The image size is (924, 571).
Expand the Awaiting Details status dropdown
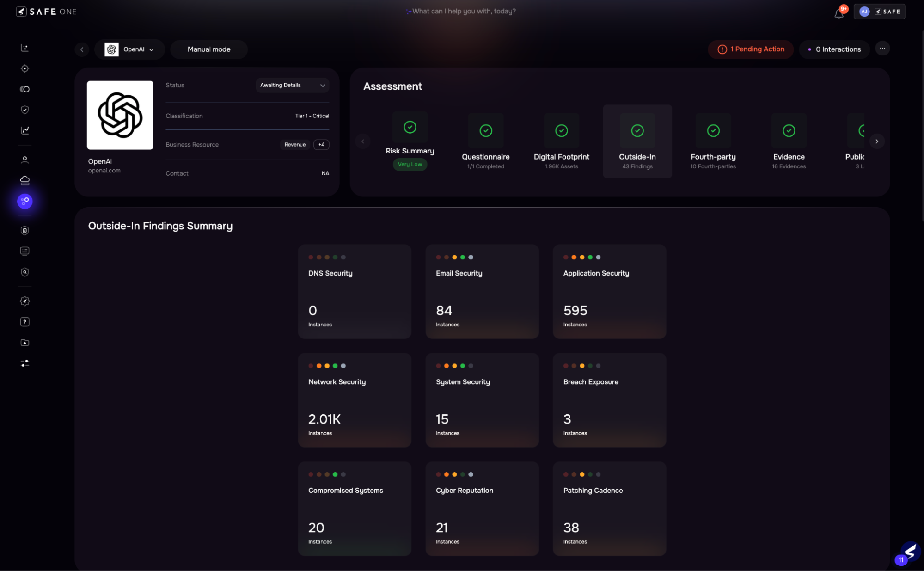(292, 85)
